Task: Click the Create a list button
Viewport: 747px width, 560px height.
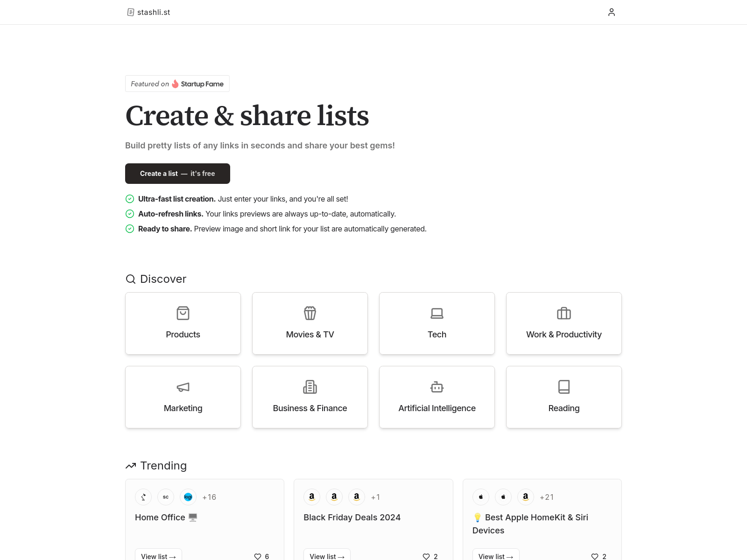Action: pos(177,174)
